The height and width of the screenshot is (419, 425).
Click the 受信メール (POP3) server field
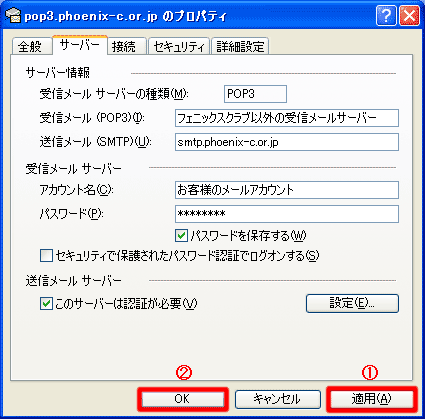coord(287,118)
